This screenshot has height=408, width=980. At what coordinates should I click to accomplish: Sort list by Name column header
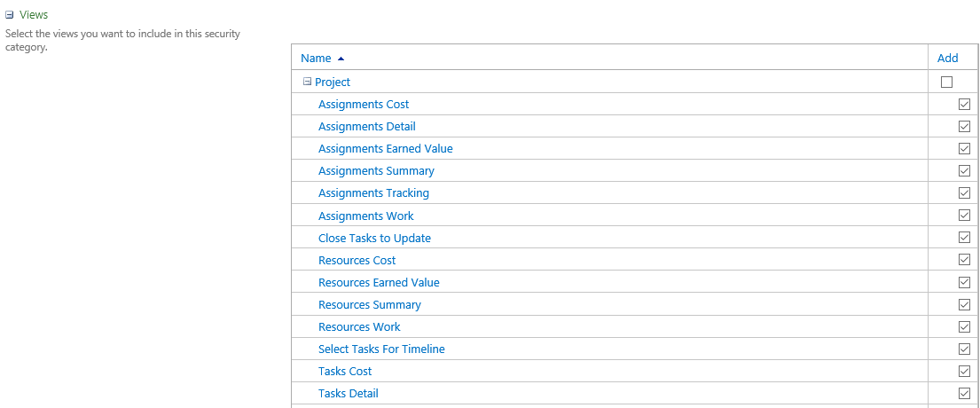coord(316,59)
